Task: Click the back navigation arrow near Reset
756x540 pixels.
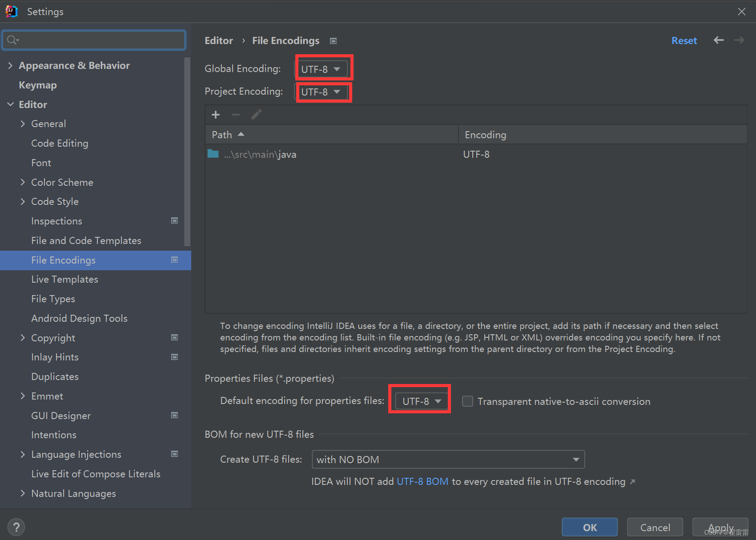Action: (719, 40)
